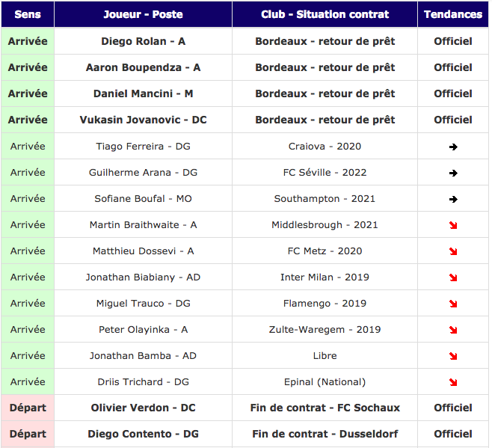Click the Joueur - Poste column header
The height and width of the screenshot is (448, 492).
click(x=143, y=14)
